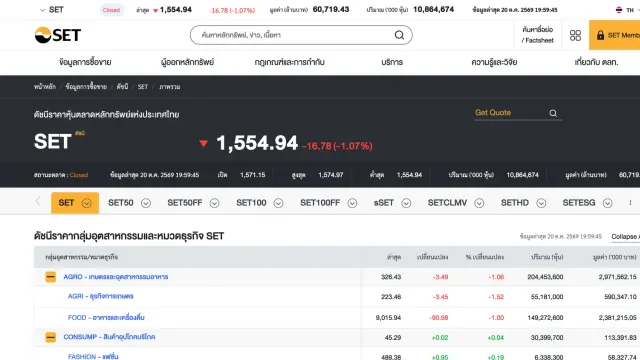
Task: Click the open price 1,571.15
Action: point(252,175)
